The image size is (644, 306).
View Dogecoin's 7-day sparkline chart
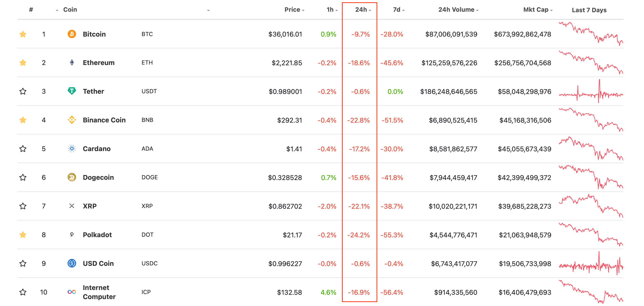tap(591, 177)
